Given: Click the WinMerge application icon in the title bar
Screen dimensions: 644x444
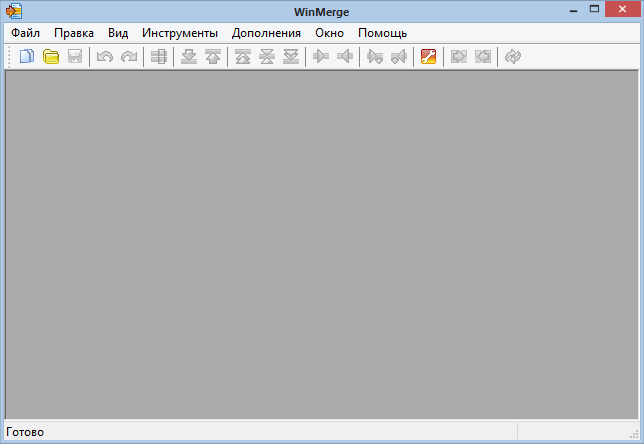Looking at the screenshot, I should coord(14,11).
